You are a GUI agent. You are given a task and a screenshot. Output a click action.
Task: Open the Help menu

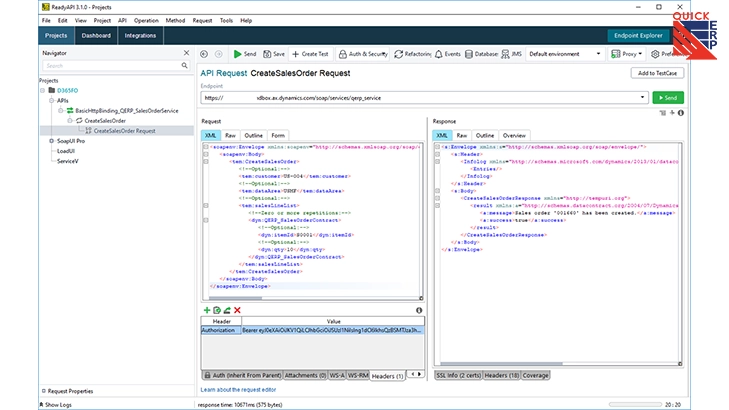[246, 20]
